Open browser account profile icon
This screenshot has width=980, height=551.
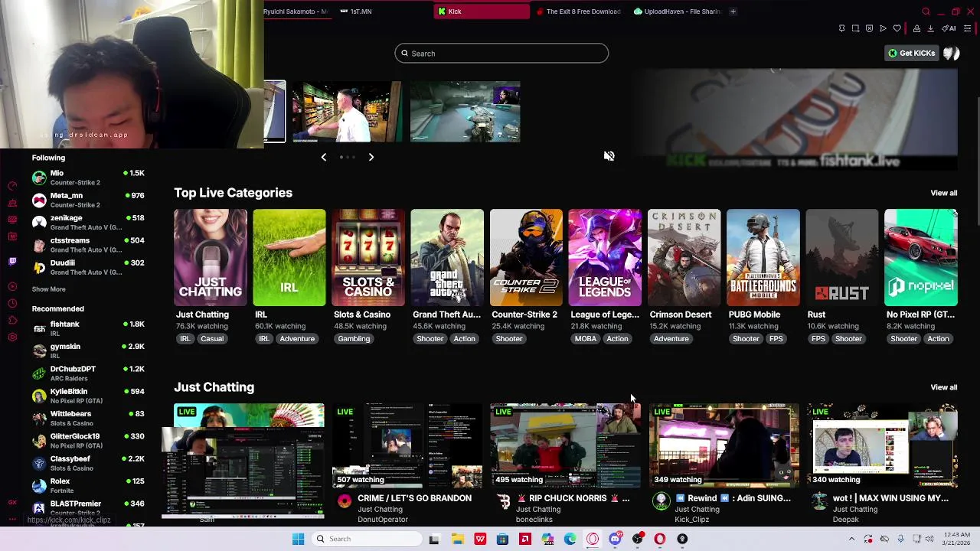click(x=916, y=28)
